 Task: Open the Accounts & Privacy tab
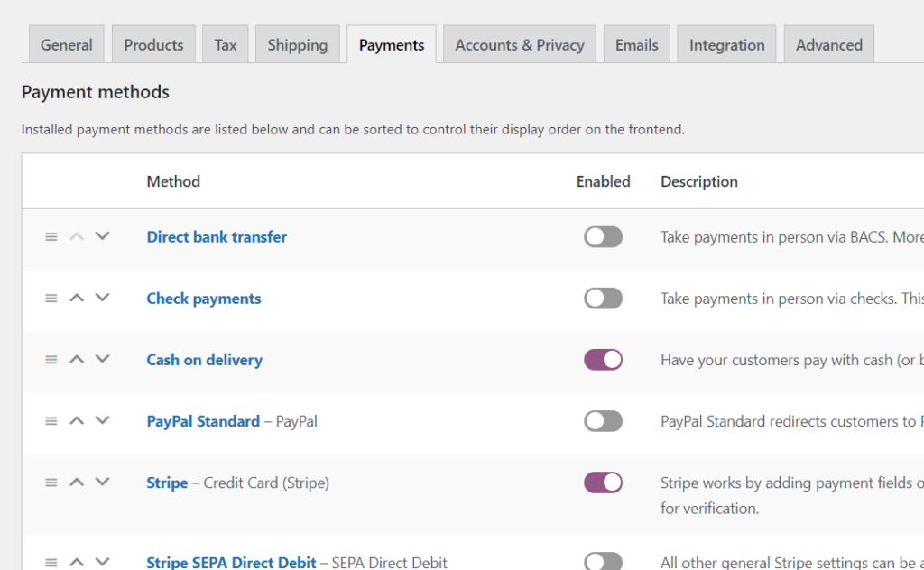(x=519, y=45)
